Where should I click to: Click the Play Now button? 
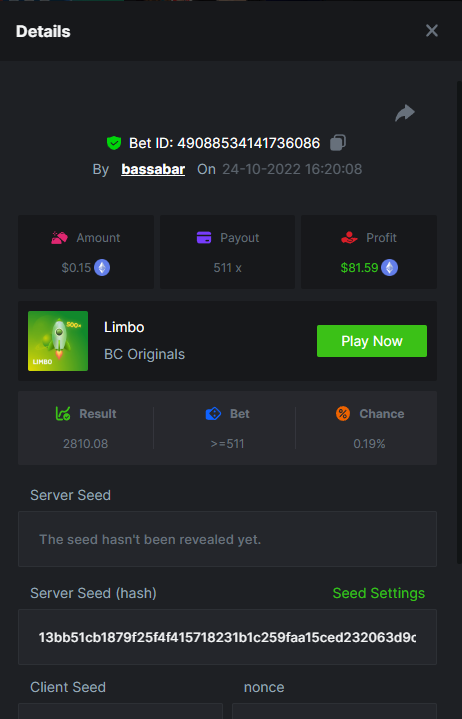click(x=372, y=341)
